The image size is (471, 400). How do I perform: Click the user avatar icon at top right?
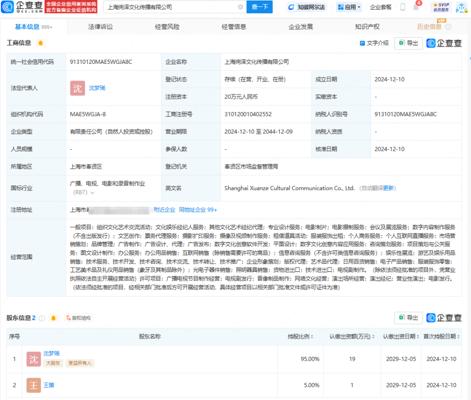pos(462,7)
